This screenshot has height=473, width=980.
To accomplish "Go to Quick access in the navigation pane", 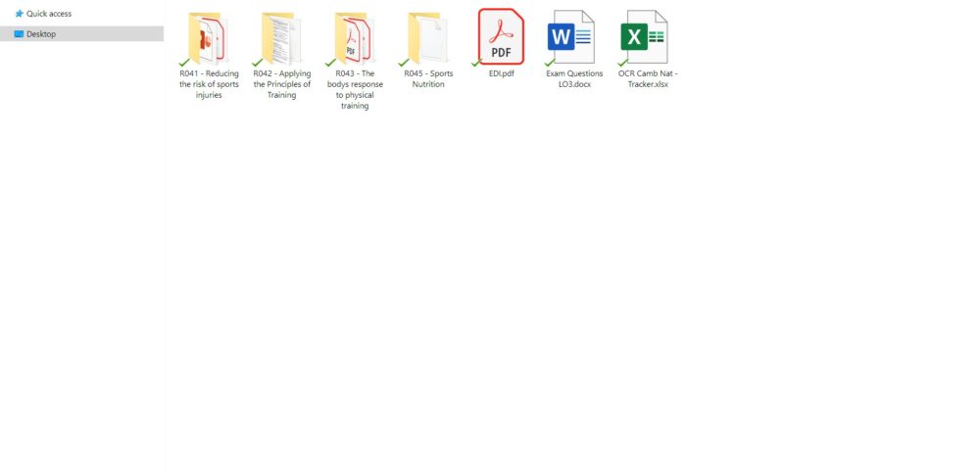I will coord(48,14).
